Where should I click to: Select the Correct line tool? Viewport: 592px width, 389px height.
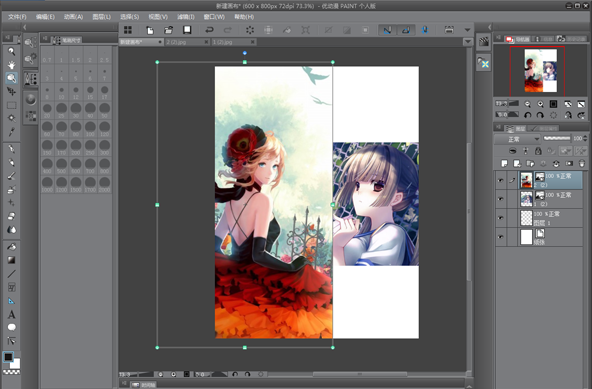click(11, 341)
